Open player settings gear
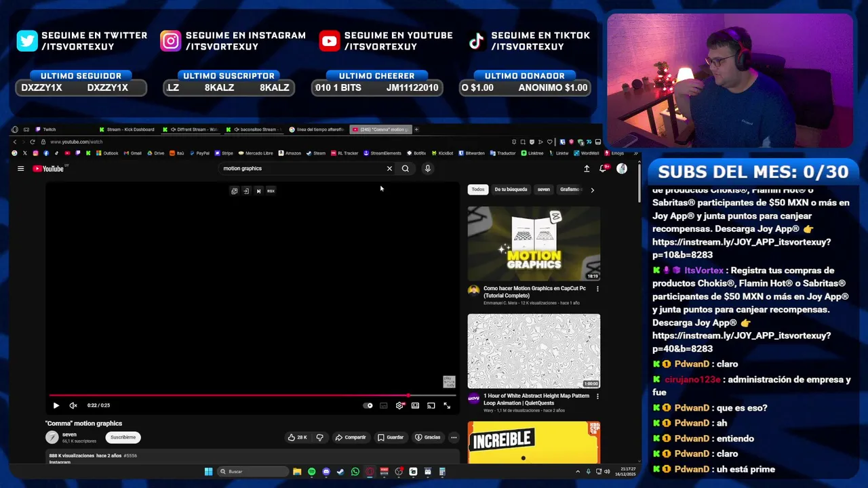The image size is (868, 488). (x=399, y=405)
